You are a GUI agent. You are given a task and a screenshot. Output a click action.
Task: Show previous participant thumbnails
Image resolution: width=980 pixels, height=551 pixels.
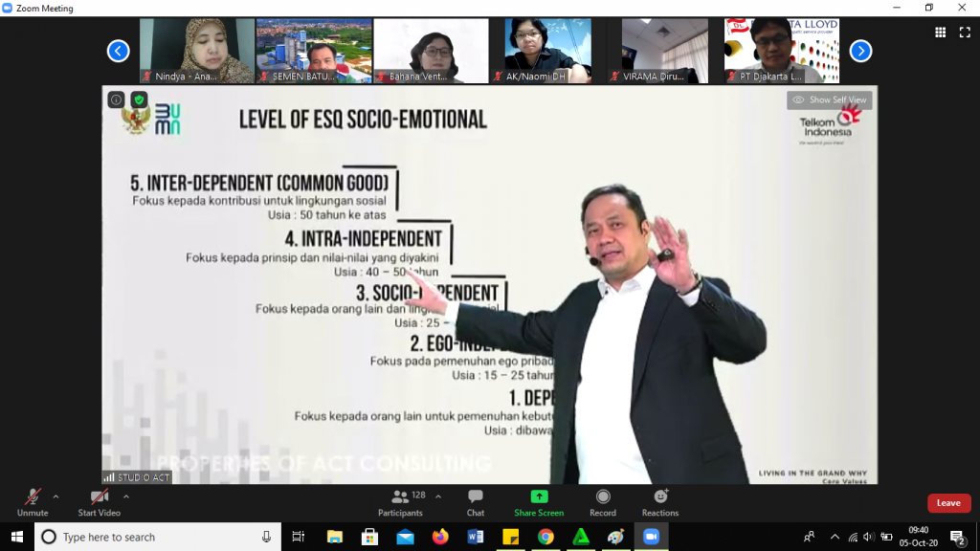[x=118, y=51]
